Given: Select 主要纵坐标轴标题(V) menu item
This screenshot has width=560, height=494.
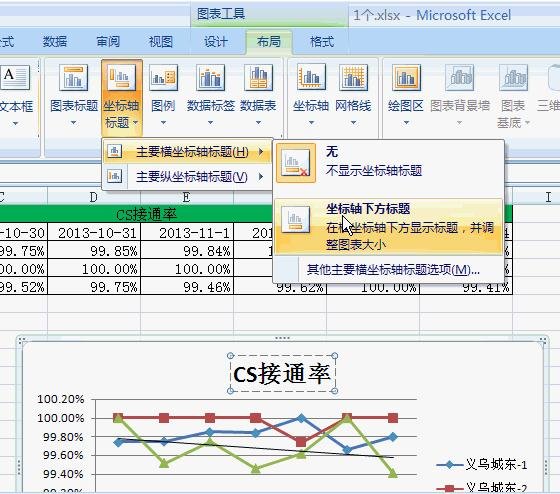Looking at the screenshot, I should (187, 176).
